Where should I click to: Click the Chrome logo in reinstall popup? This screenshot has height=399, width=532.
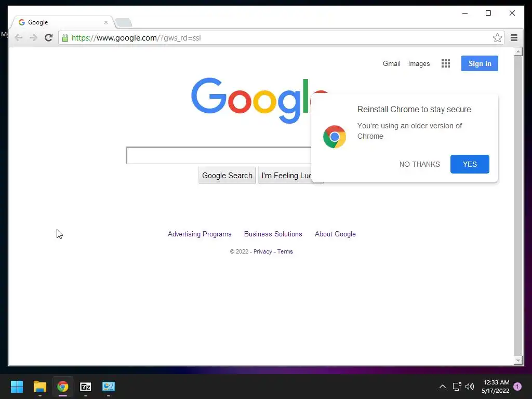[x=335, y=137]
